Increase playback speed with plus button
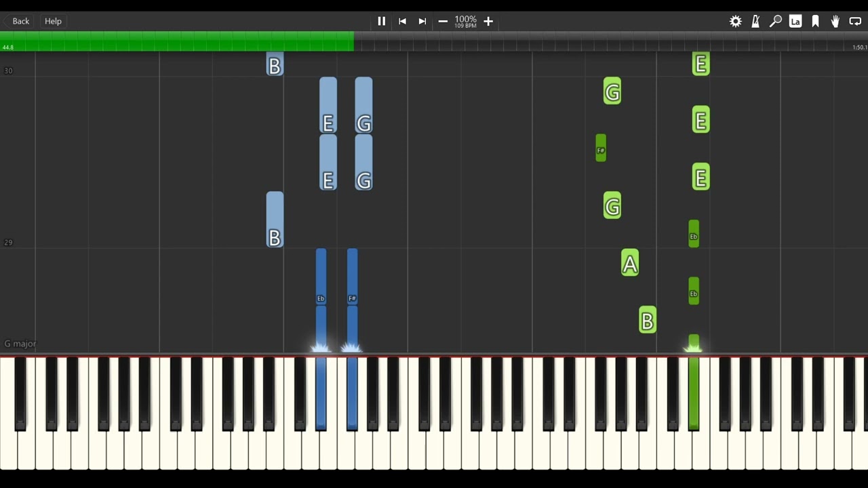This screenshot has width=868, height=488. (x=488, y=21)
